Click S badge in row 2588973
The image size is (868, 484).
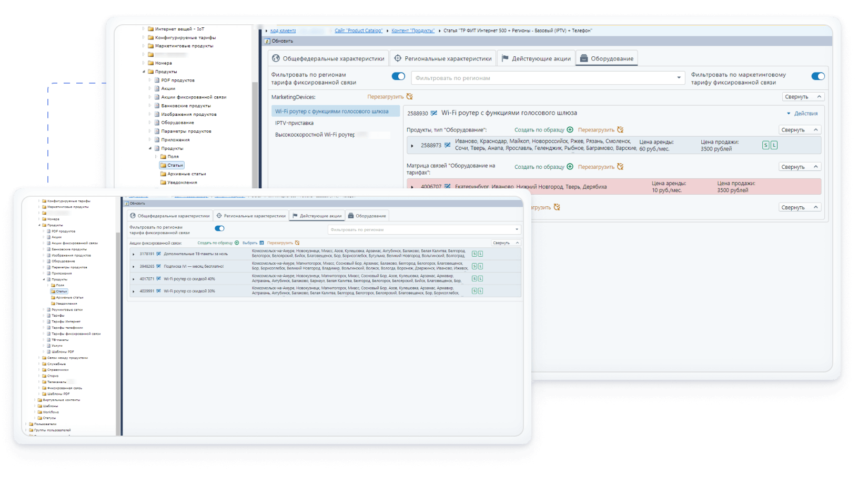pos(766,145)
